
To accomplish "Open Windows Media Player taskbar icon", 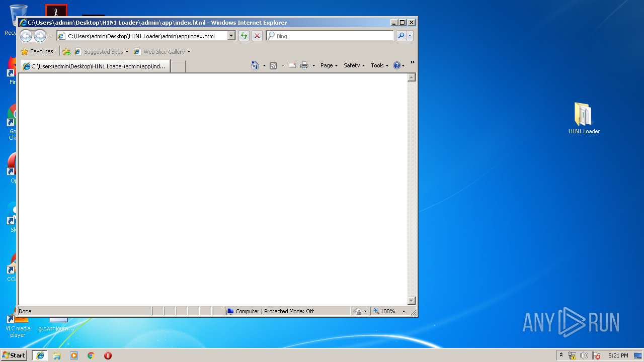I will [74, 355].
